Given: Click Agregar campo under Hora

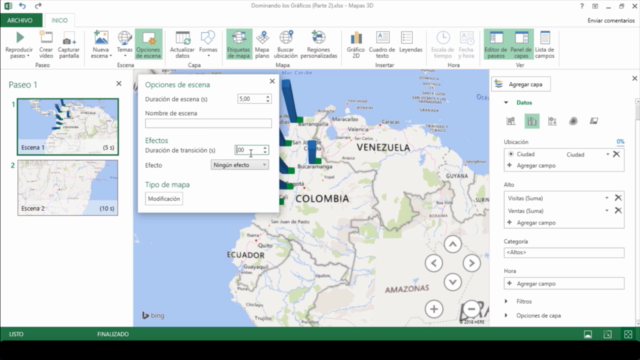Looking at the screenshot, I should (x=564, y=283).
